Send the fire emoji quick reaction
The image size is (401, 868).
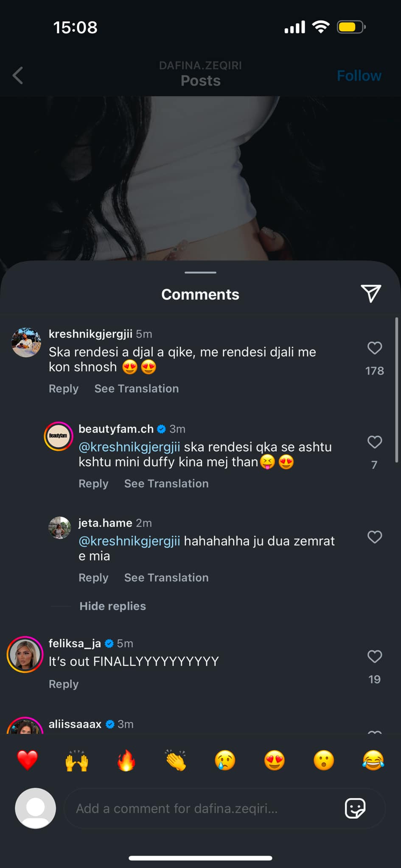[x=126, y=760]
